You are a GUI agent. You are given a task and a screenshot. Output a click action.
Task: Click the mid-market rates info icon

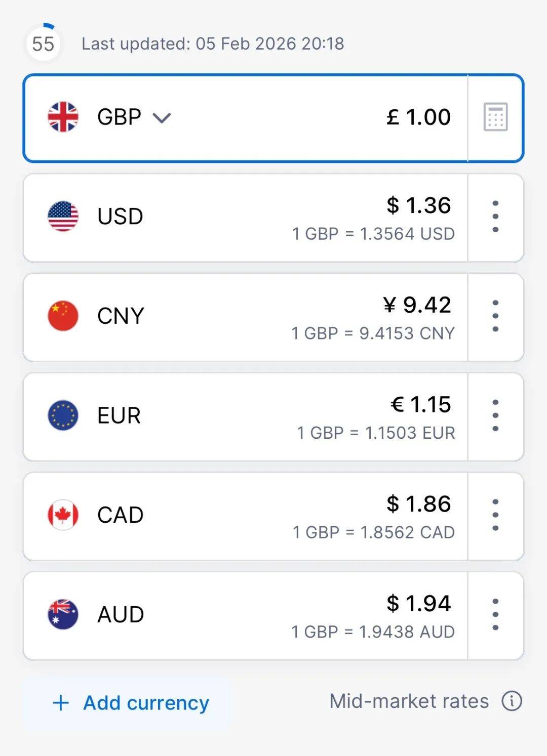512,701
